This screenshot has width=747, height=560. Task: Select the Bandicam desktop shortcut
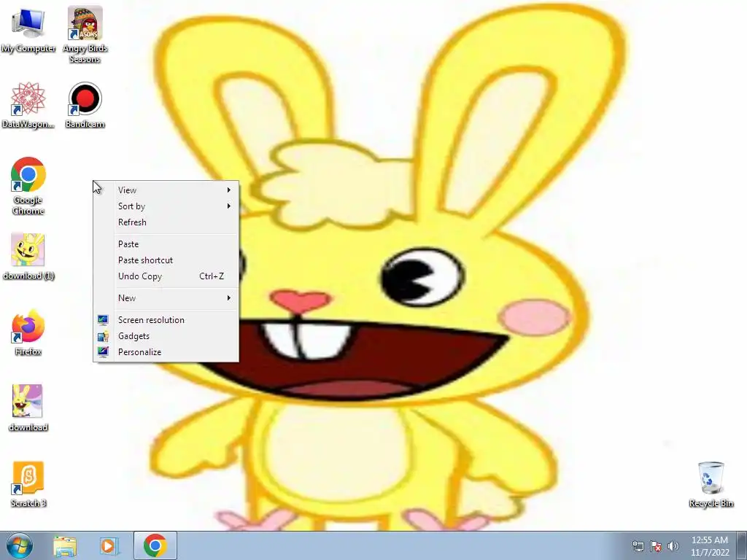point(85,105)
